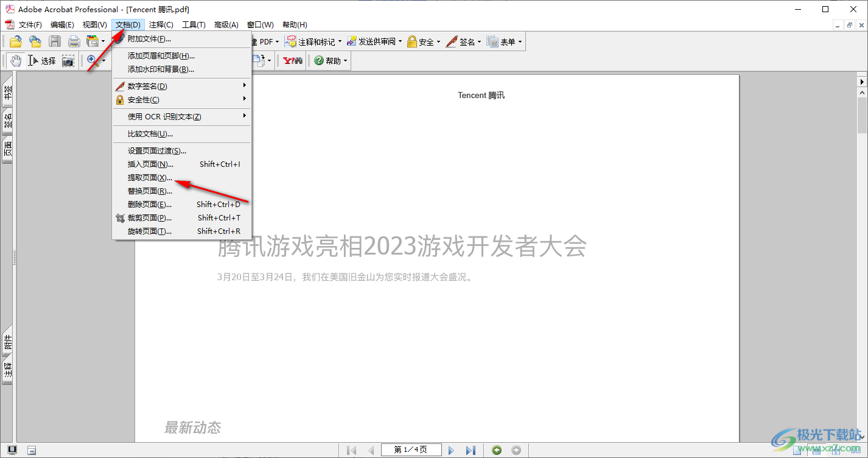Expand the 安全 dropdown arrow
This screenshot has width=868, height=458.
click(x=439, y=41)
